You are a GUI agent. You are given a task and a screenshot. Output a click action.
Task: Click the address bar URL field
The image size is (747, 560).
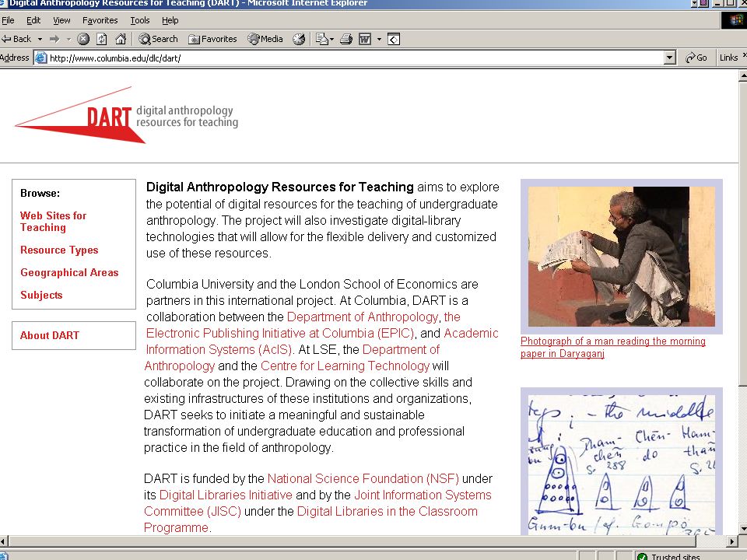[355, 58]
